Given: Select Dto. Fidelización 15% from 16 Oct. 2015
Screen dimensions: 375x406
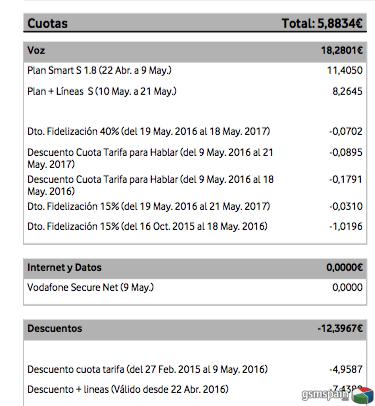Looking at the screenshot, I should point(195,227).
